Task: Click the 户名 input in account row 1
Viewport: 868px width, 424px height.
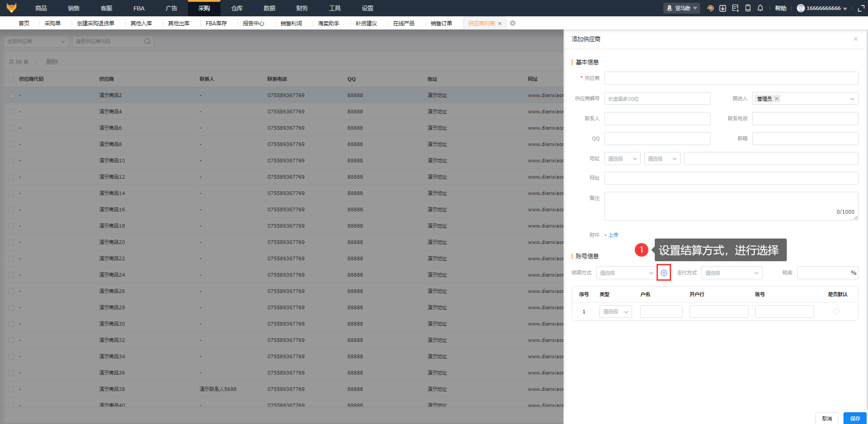Action: pos(661,312)
